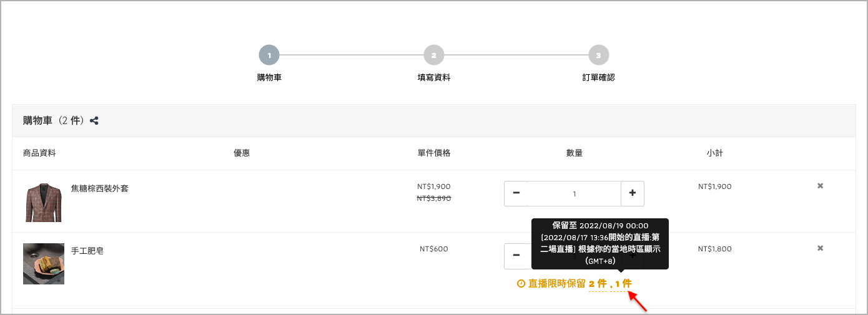The image size is (868, 315).
Task: Remove 焦糖棕西裝外套 with its X icon
Action: 821,186
